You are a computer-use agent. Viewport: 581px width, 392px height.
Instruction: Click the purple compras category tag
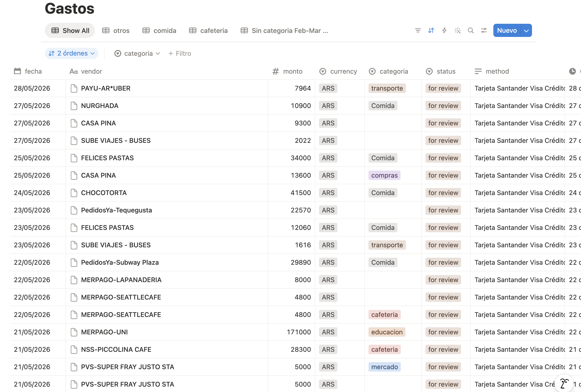[384, 175]
